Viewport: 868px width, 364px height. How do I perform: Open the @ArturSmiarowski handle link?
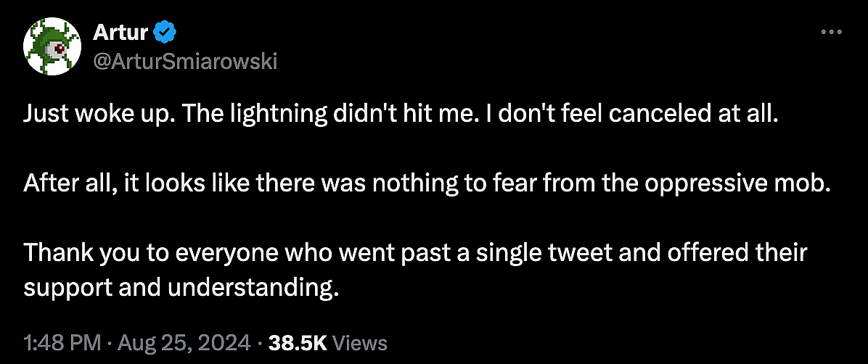185,62
